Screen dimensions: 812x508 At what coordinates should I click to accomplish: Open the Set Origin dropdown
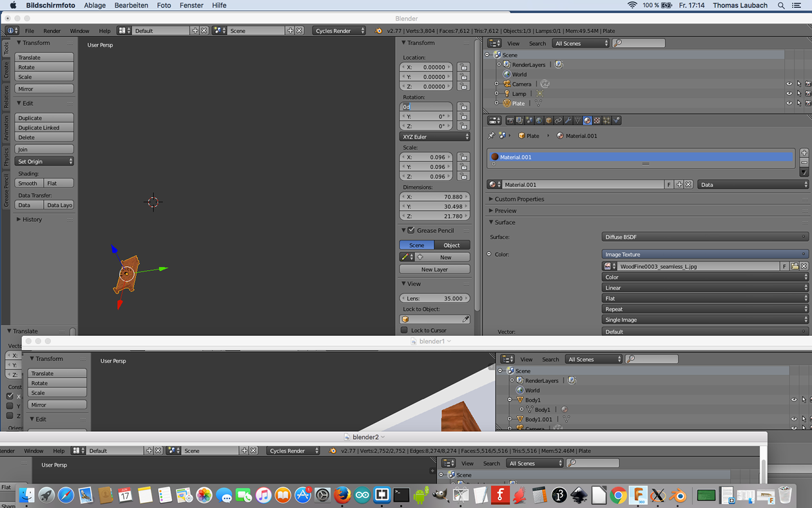click(x=44, y=161)
